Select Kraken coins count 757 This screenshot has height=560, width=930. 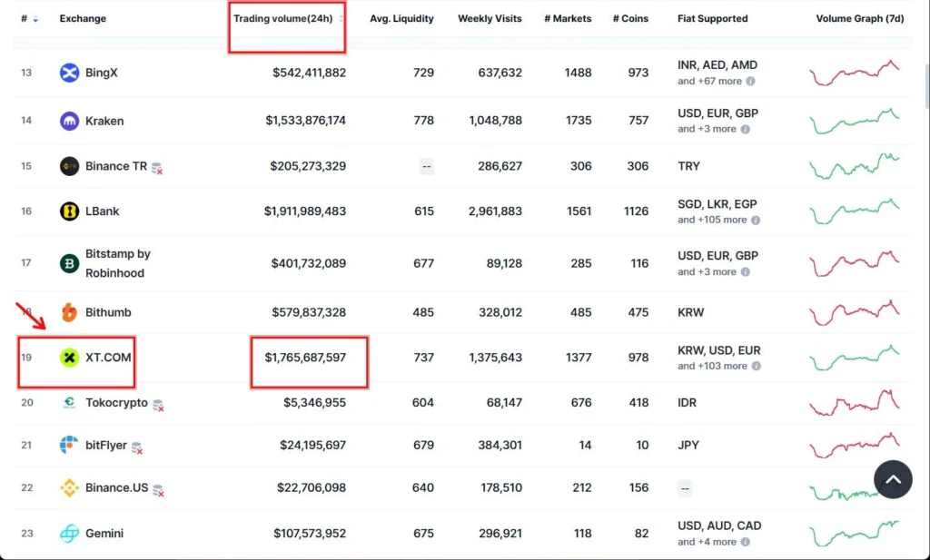click(x=638, y=121)
